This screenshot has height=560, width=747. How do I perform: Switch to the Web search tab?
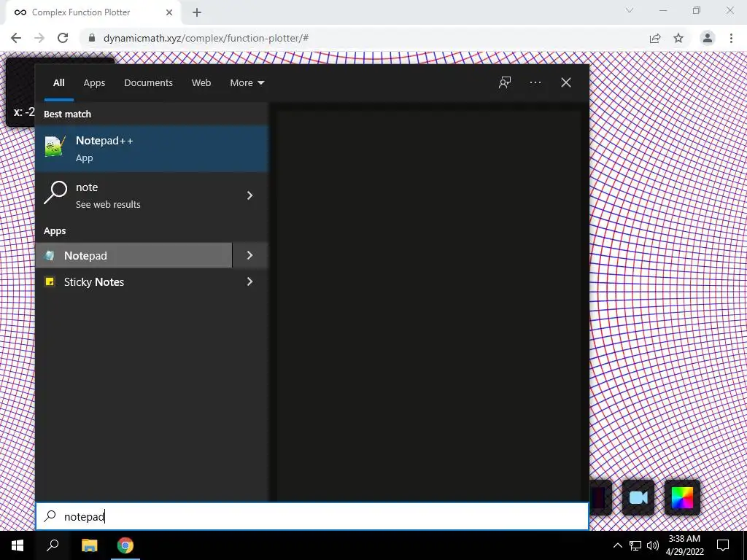point(201,83)
